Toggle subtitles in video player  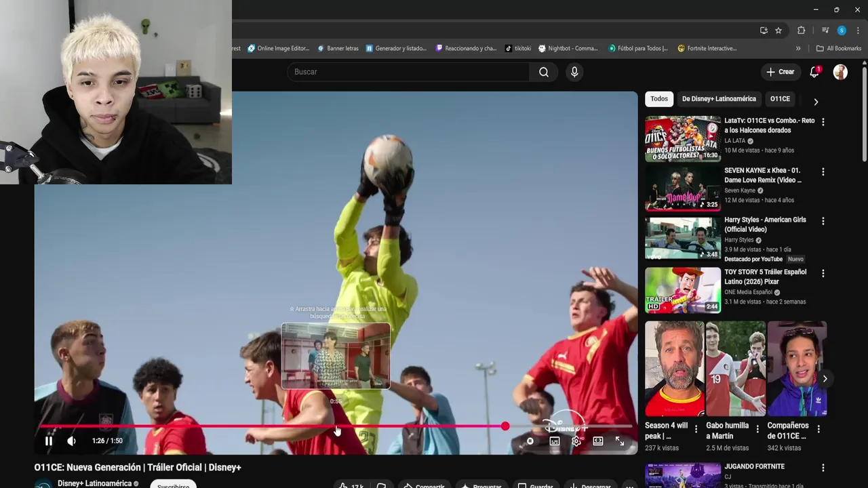coord(554,441)
